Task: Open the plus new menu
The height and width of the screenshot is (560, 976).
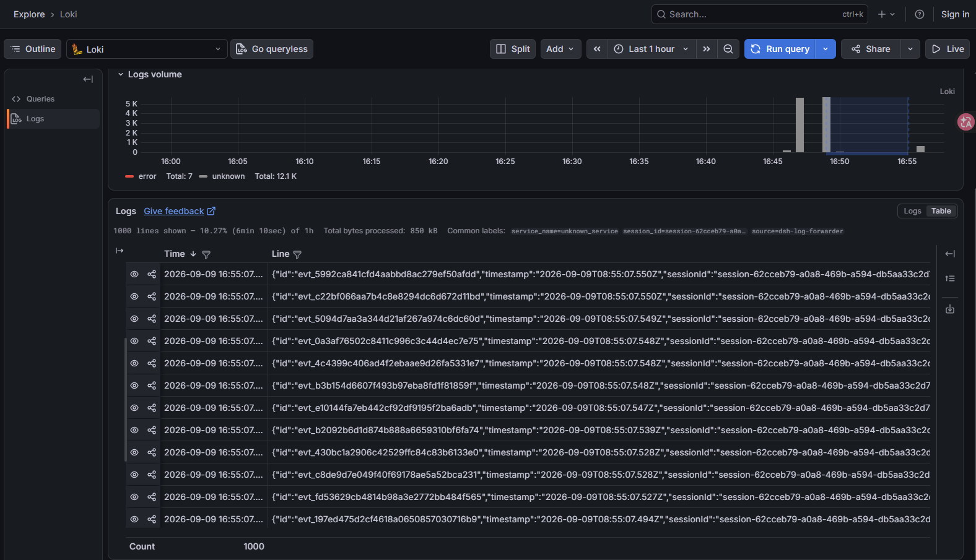Action: 886,14
